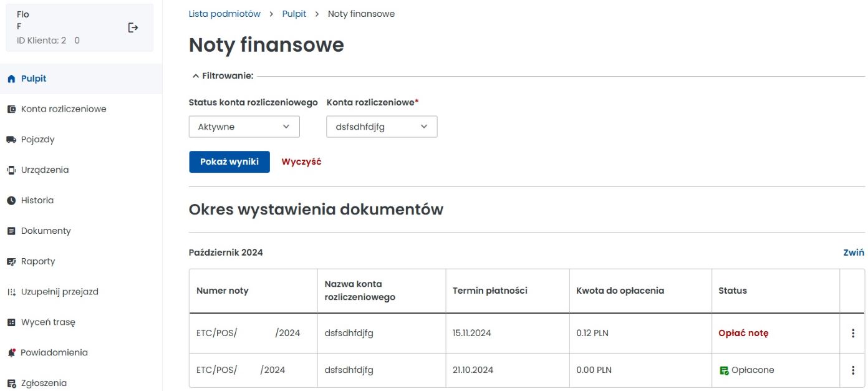Click the Historia clock icon
The width and height of the screenshot is (868, 391).
point(11,201)
